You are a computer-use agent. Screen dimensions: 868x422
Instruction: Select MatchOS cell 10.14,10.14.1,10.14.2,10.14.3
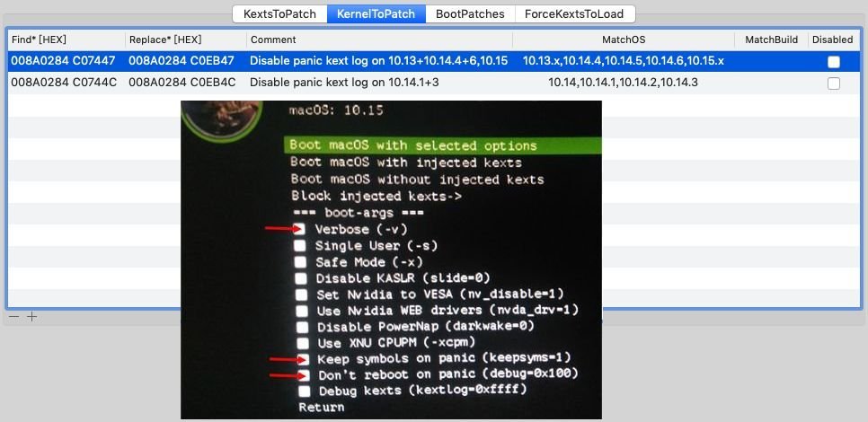[624, 83]
